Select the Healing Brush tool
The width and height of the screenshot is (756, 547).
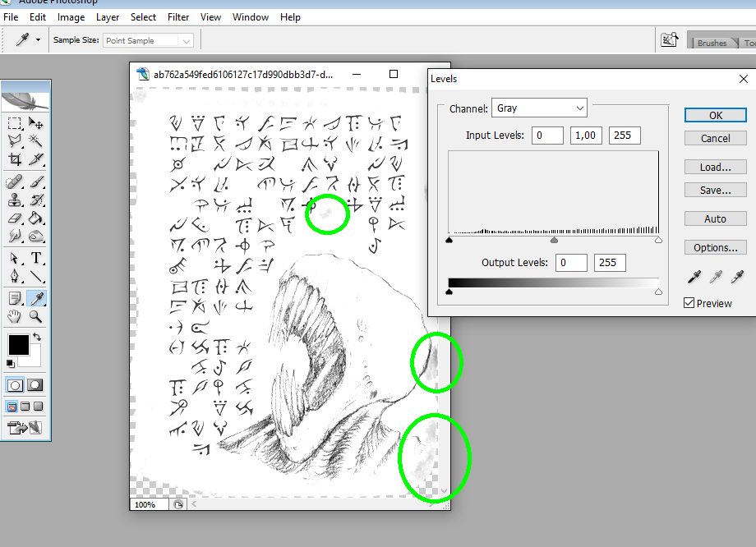pyautogui.click(x=15, y=182)
